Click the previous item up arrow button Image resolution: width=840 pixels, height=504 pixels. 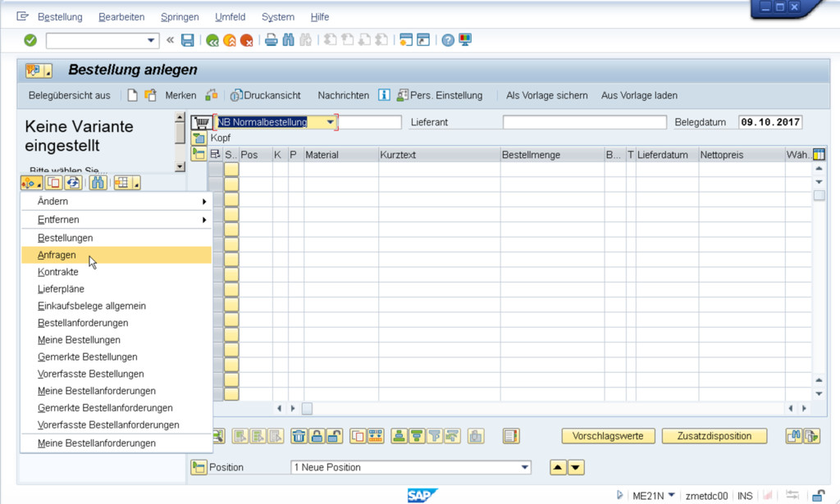point(558,468)
